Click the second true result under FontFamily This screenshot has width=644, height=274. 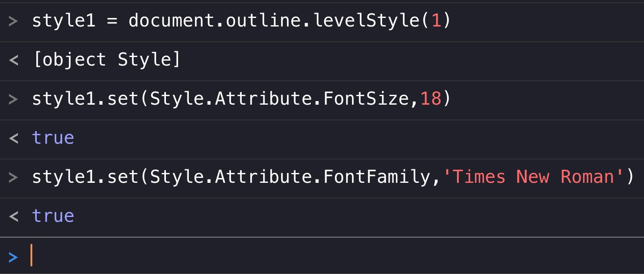coord(53,216)
